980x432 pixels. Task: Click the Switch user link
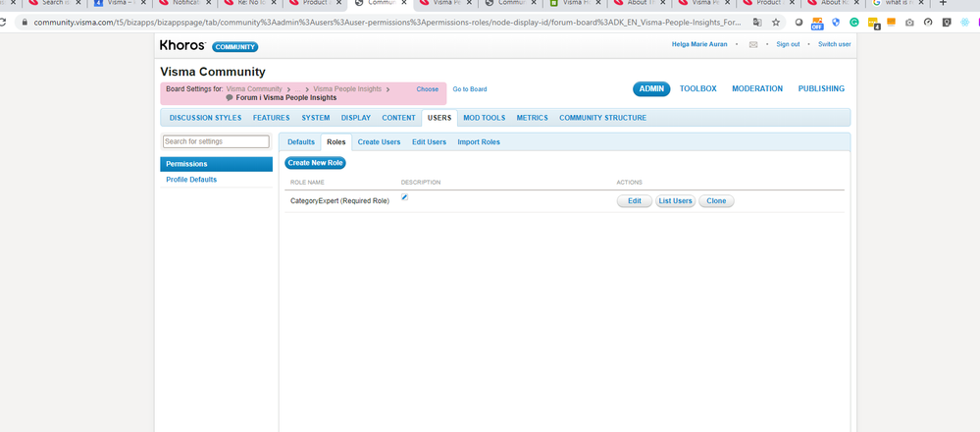[x=835, y=44]
